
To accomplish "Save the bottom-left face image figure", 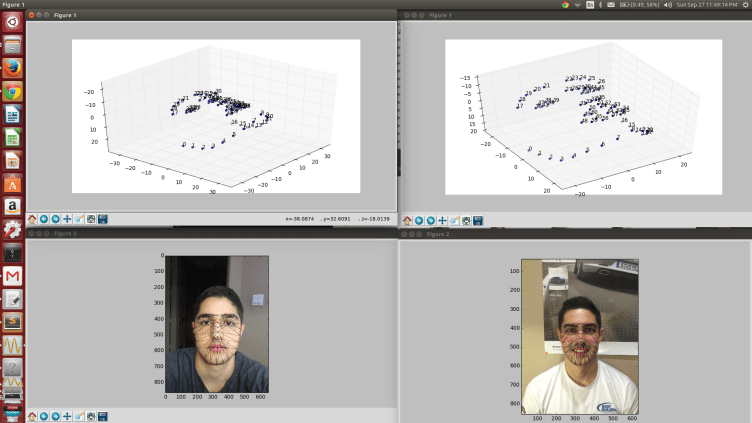I will (102, 415).
